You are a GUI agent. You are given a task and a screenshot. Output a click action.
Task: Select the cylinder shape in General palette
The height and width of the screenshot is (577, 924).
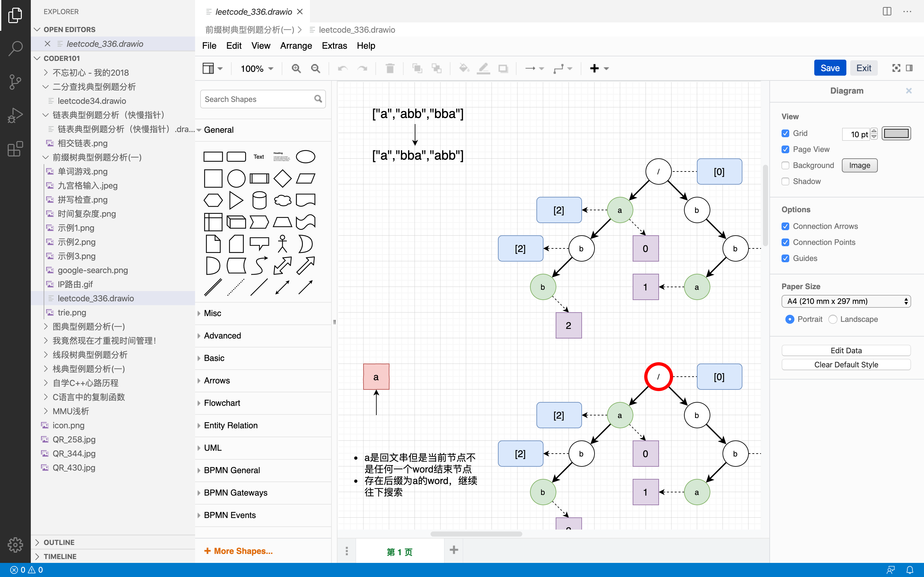coord(259,200)
